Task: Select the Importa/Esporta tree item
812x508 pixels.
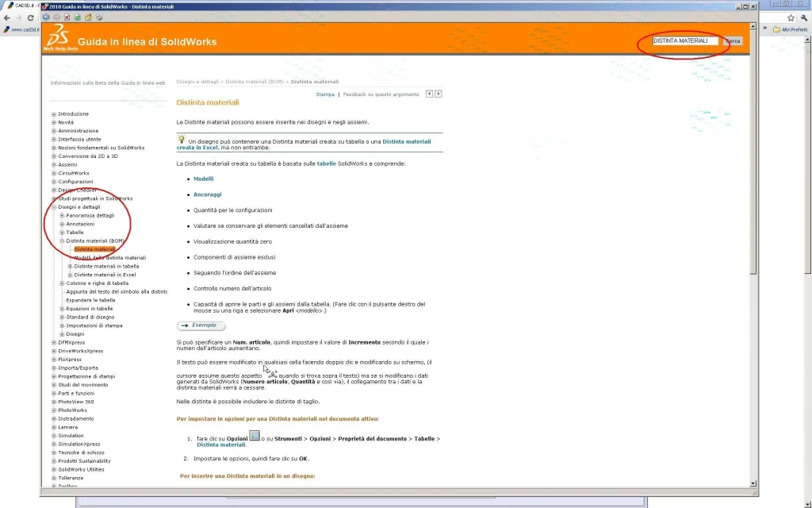Action: click(79, 368)
